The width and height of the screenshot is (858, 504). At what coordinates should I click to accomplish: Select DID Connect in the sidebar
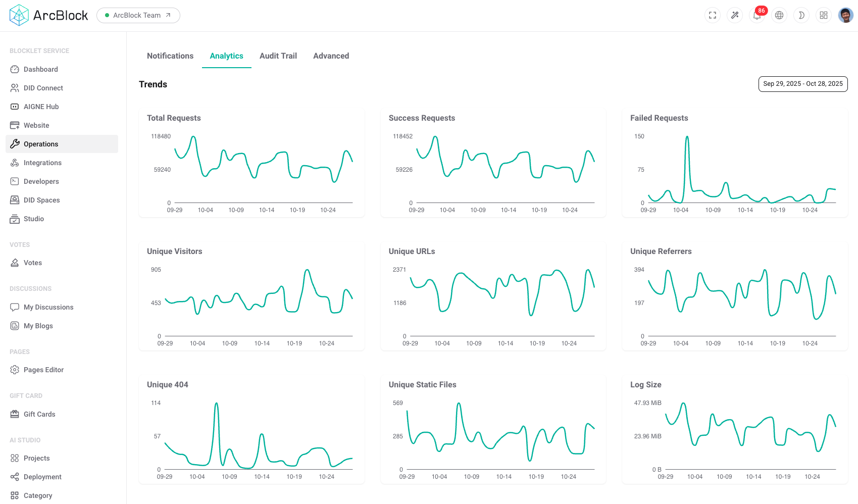pos(43,88)
